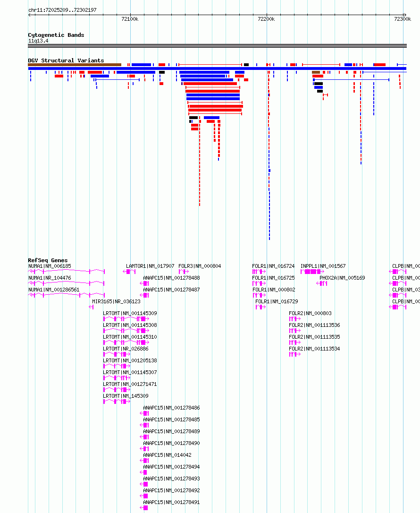Open ANAPC15|NM_001278488 transcript label

click(172, 278)
